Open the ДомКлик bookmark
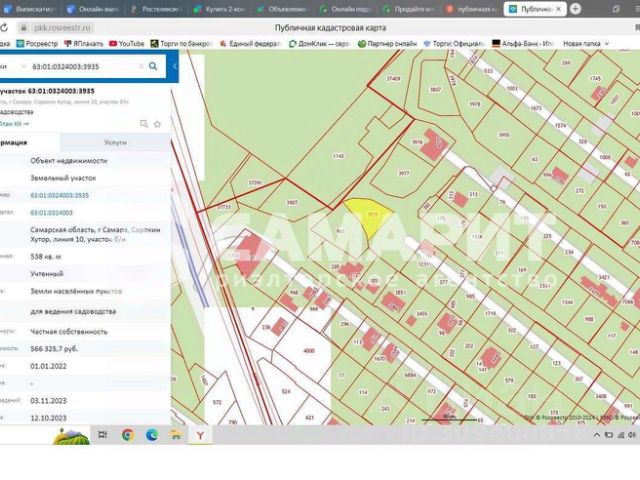 (319, 44)
